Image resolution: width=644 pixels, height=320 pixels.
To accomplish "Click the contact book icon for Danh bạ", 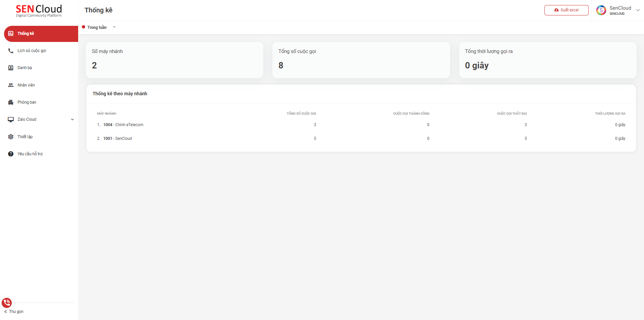I will [x=11, y=68].
